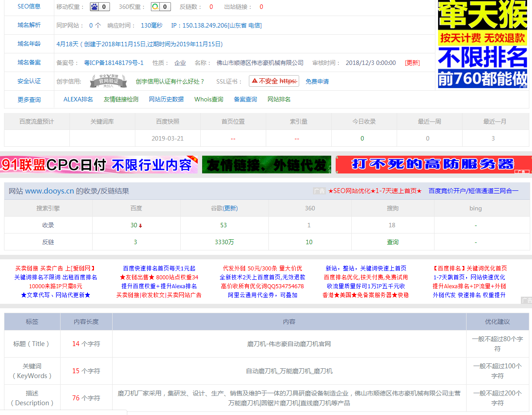Click 阿里云通用代金券，可叠加 ad
Screen dimensions: 532x415
(262, 295)
